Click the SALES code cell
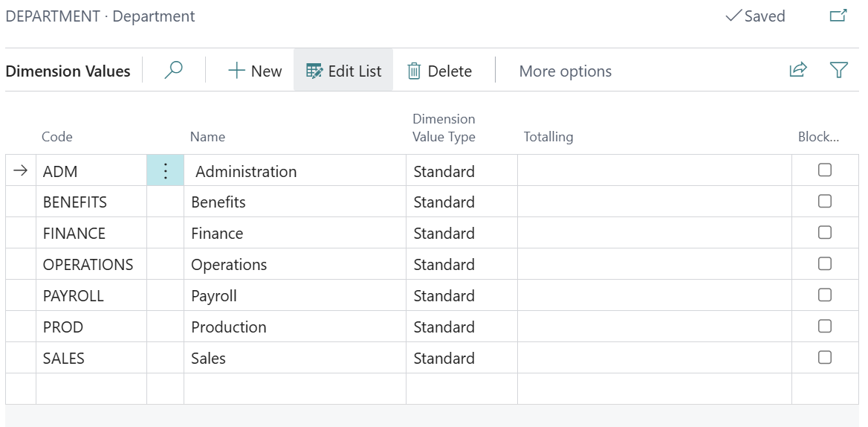The image size is (868, 427). [x=91, y=358]
